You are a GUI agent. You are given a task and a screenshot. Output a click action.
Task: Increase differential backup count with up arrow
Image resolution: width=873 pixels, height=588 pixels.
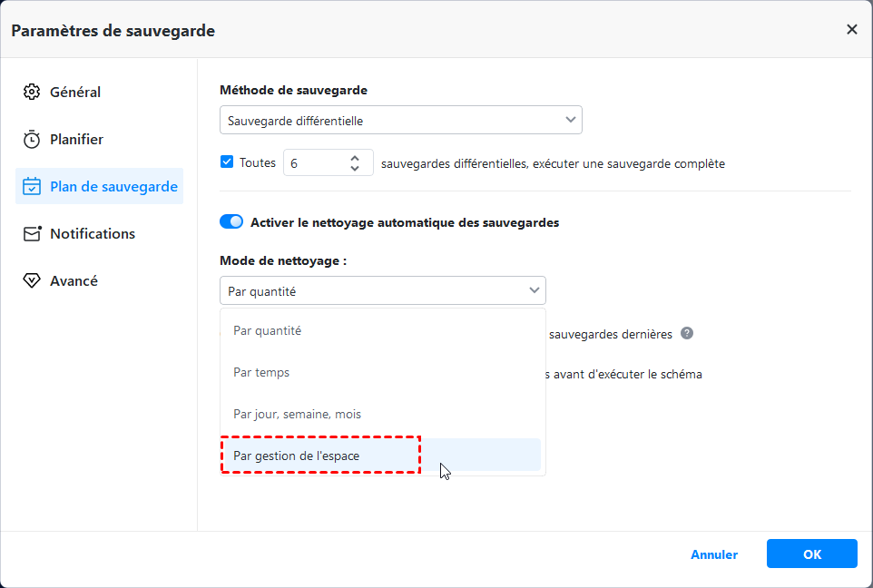(x=355, y=157)
